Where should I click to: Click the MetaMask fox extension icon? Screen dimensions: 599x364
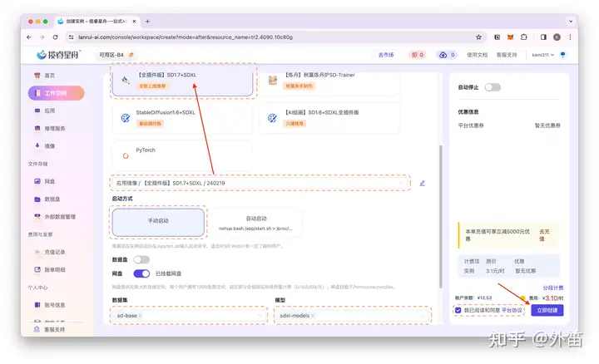tap(510, 37)
